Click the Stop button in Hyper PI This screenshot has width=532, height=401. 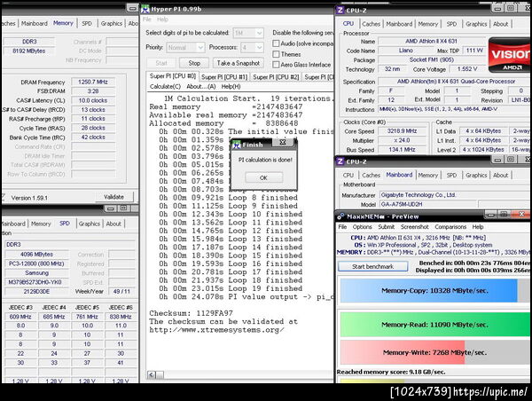(194, 63)
